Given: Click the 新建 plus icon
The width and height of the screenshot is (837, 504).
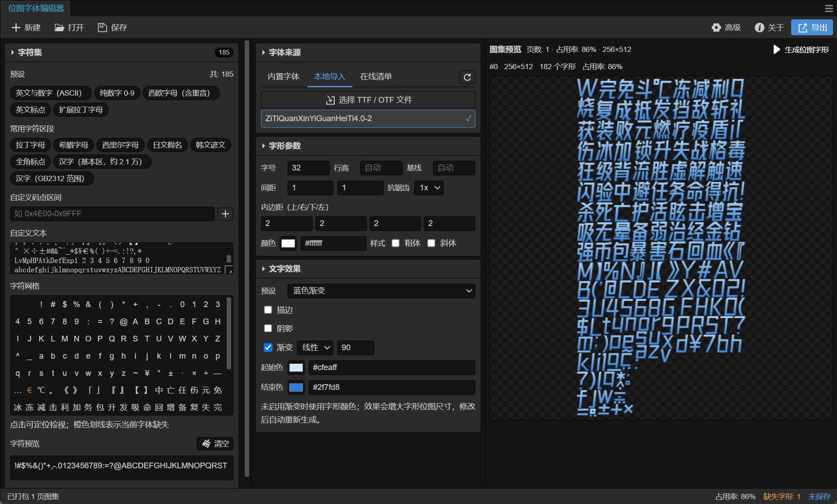Looking at the screenshot, I should 16,27.
